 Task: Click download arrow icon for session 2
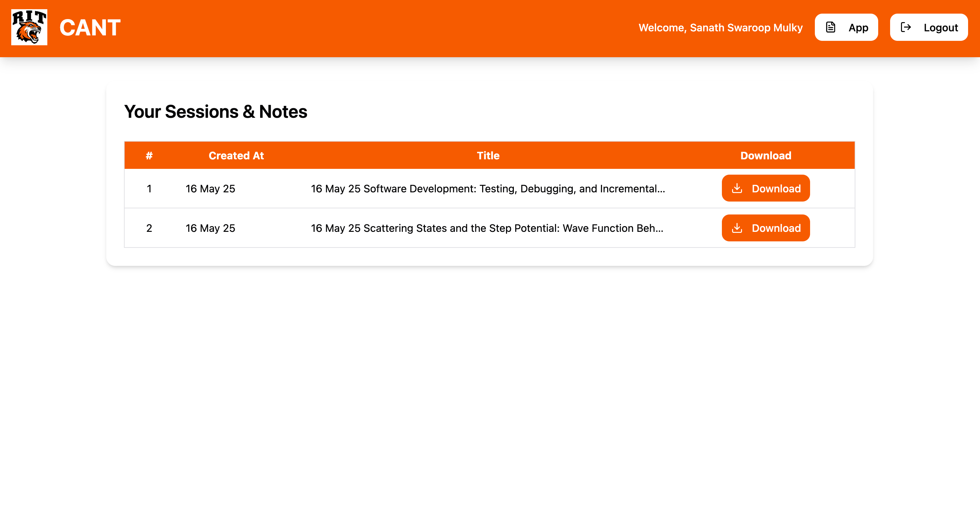tap(737, 228)
